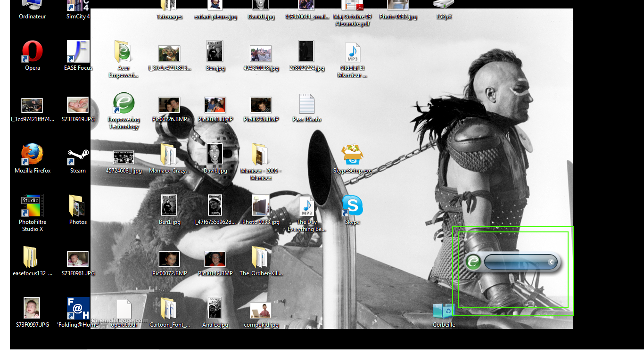The image size is (644, 362).
Task: Select the Photos folder icon
Action: coord(78,206)
